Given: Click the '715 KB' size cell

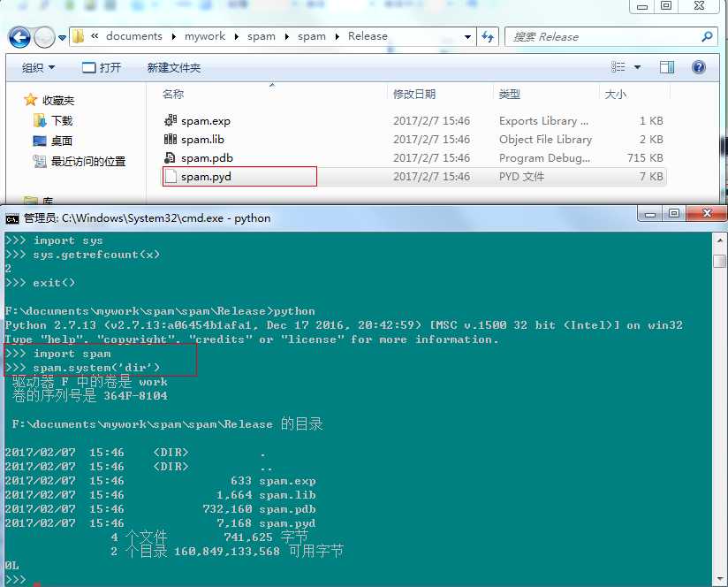Looking at the screenshot, I should click(645, 158).
